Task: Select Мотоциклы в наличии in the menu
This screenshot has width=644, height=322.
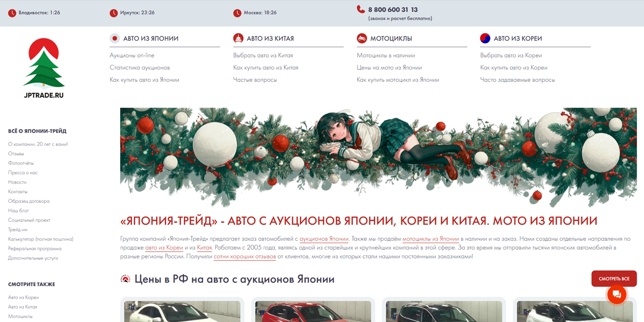Action: 386,55
